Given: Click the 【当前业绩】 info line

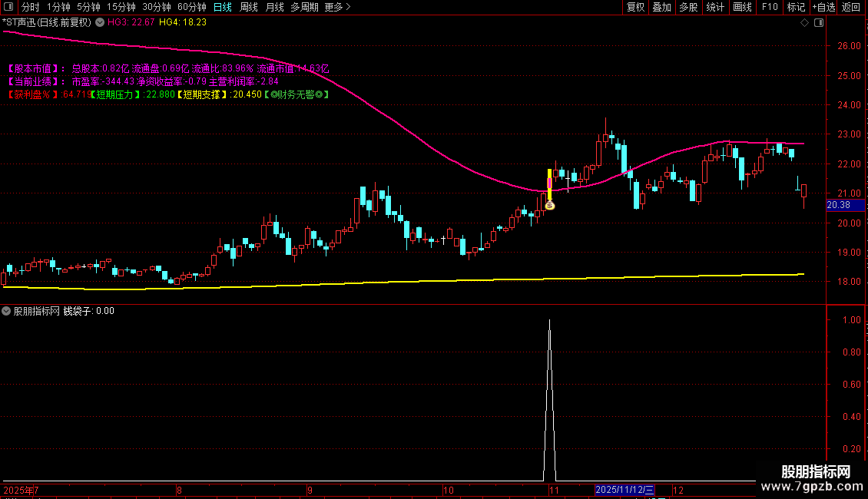Looking at the screenshot, I should point(141,81).
